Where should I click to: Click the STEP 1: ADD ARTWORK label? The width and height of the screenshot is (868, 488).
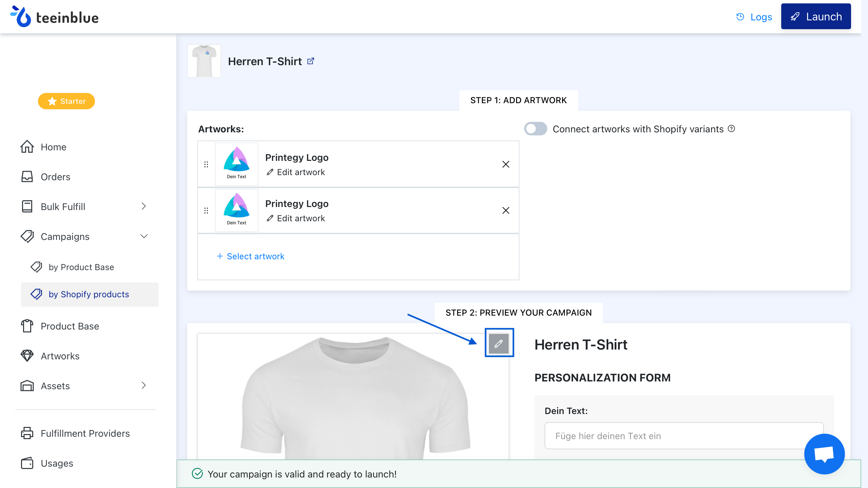click(x=518, y=100)
